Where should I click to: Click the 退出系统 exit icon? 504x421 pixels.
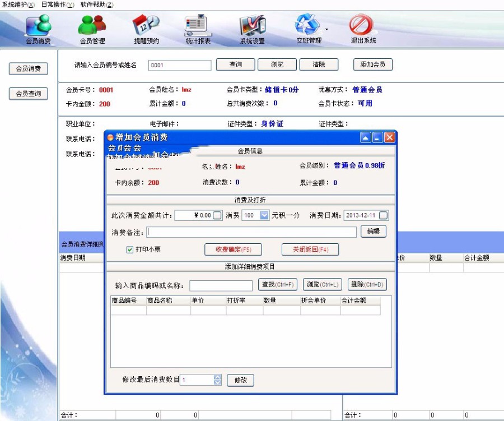coord(363,29)
